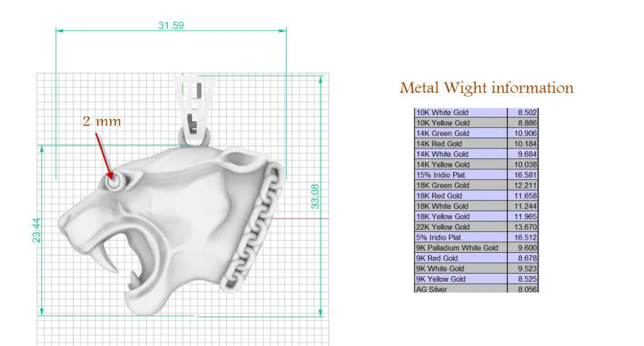Select the "14K White Gold" cell
The height and width of the screenshot is (346, 644).
[x=461, y=154]
